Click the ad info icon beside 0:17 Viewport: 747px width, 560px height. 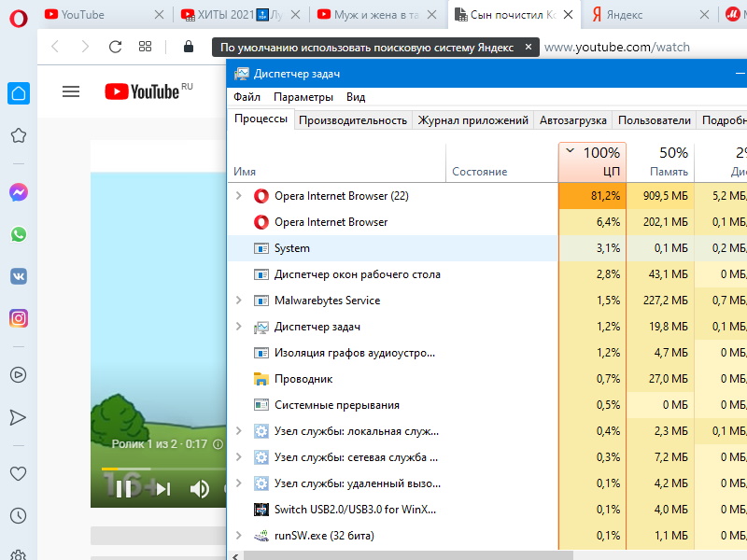point(218,444)
